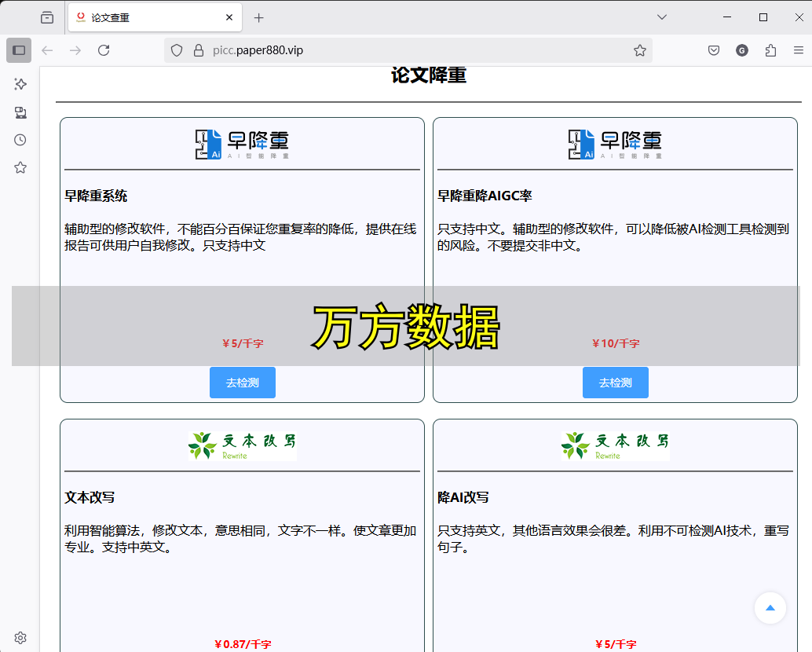Click the 早降重降AIGC率 description paragraph

(613, 237)
